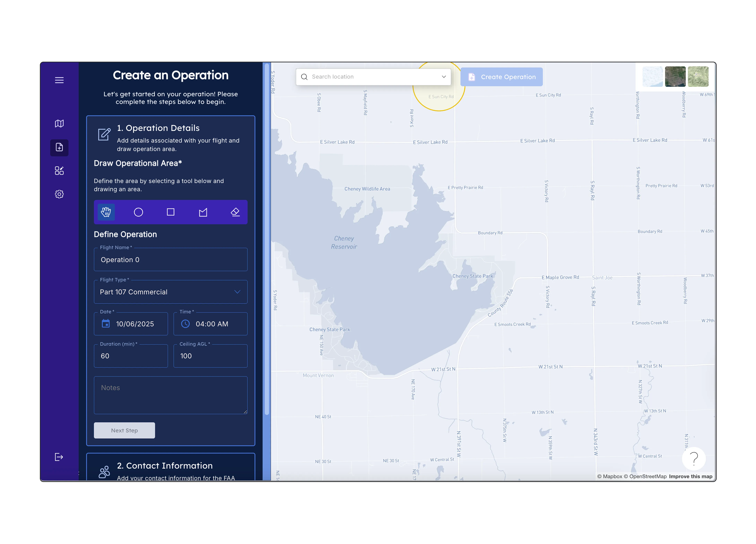
Task: Expand the Flight Type dropdown
Action: (x=237, y=292)
